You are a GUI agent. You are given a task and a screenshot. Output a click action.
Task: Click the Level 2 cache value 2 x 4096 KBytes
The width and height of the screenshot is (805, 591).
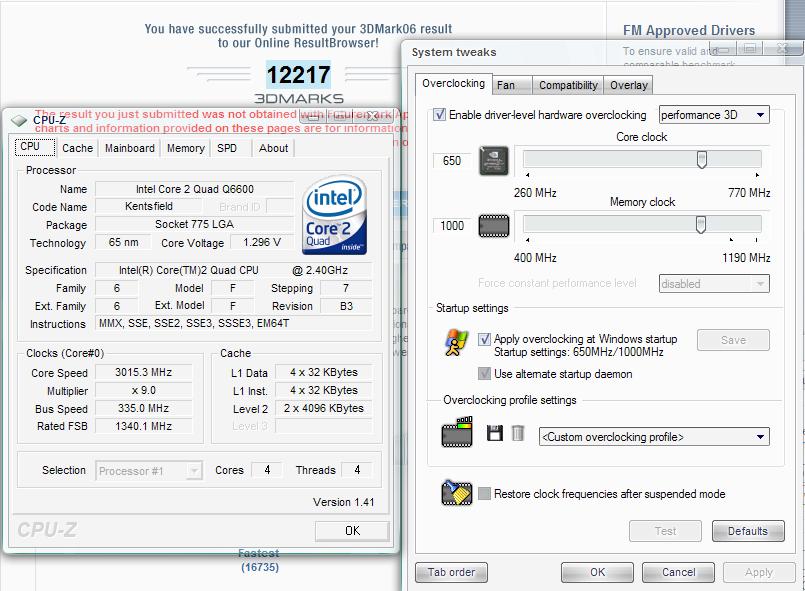click(x=323, y=408)
